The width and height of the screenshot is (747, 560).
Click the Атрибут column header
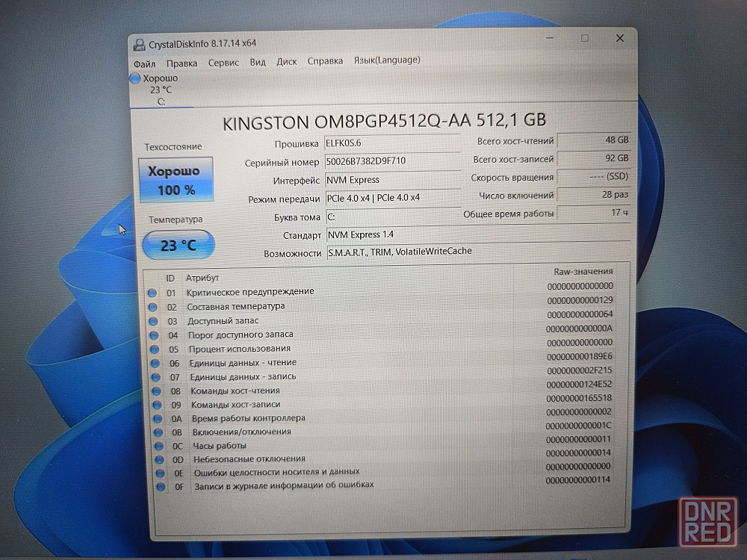point(202,278)
